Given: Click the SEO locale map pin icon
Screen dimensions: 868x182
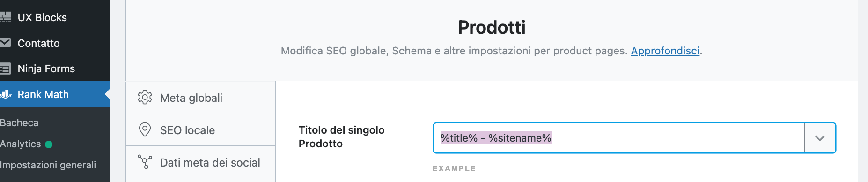Looking at the screenshot, I should pos(145,130).
